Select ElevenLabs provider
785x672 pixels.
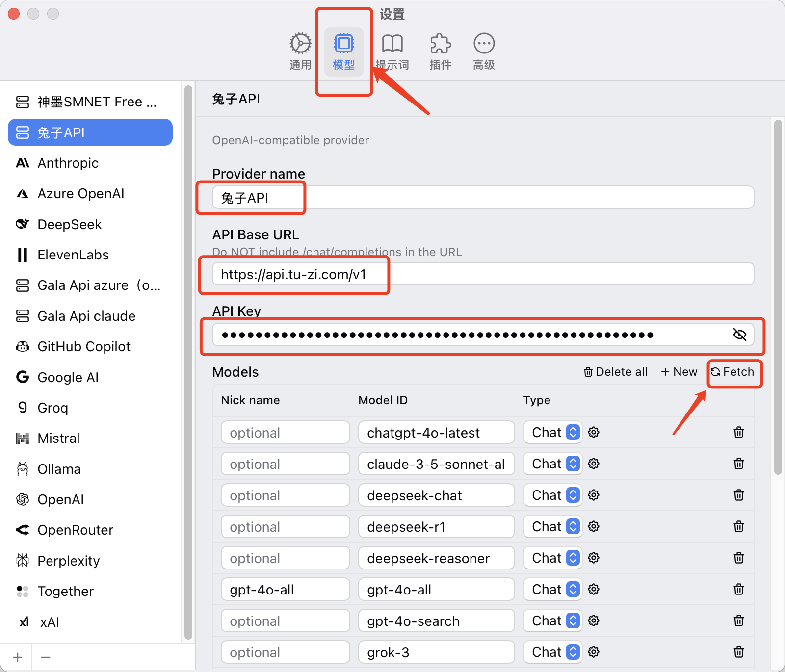90,255
